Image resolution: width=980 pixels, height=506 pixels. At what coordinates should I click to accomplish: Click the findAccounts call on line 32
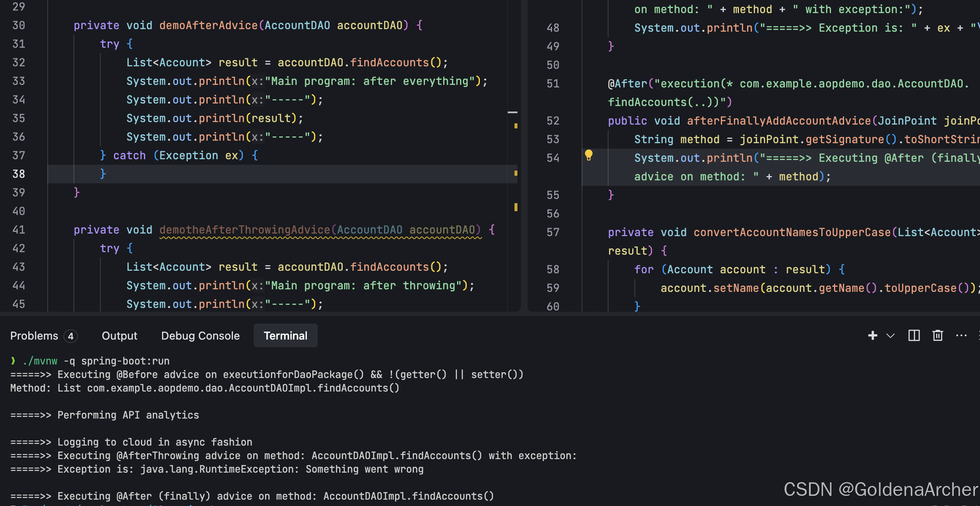coord(389,63)
